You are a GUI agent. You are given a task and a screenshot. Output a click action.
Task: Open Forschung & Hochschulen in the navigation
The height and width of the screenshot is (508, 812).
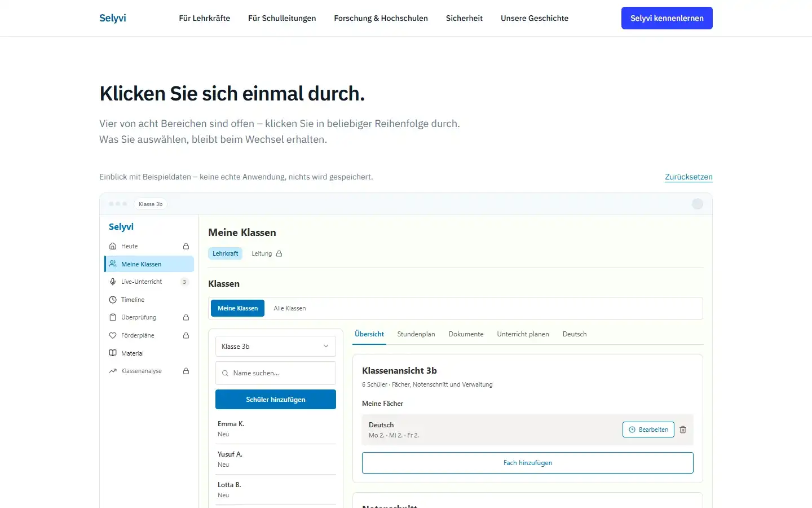coord(381,18)
